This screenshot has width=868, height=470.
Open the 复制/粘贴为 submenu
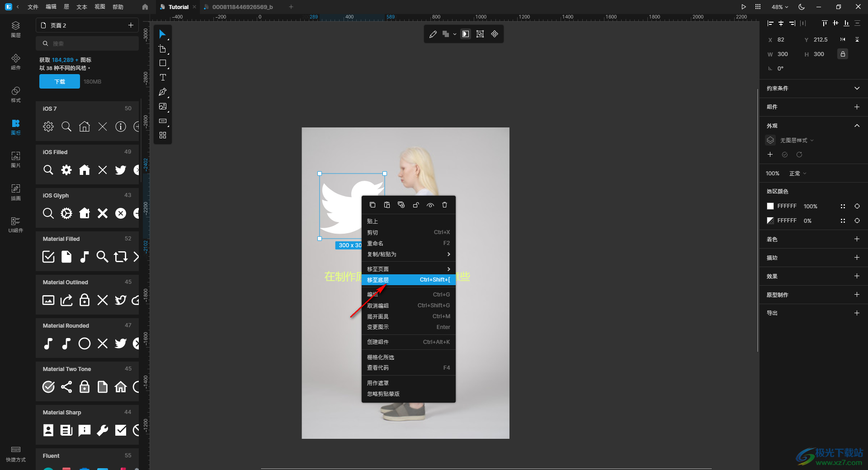409,254
